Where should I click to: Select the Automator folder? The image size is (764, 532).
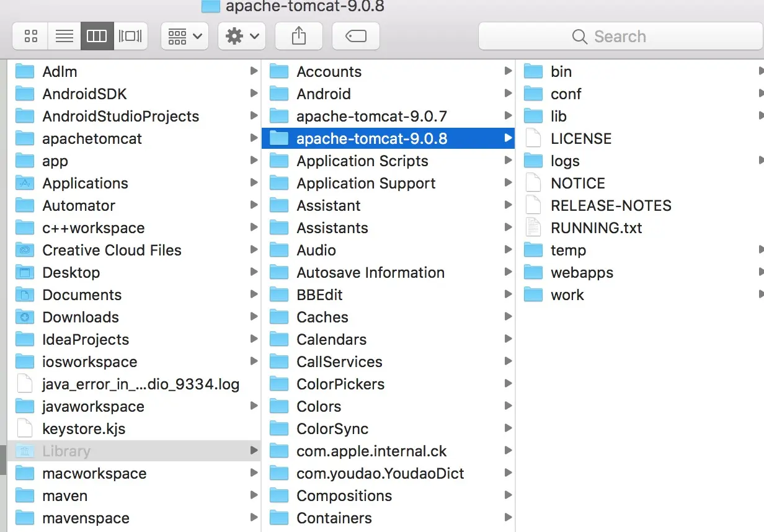pos(134,206)
